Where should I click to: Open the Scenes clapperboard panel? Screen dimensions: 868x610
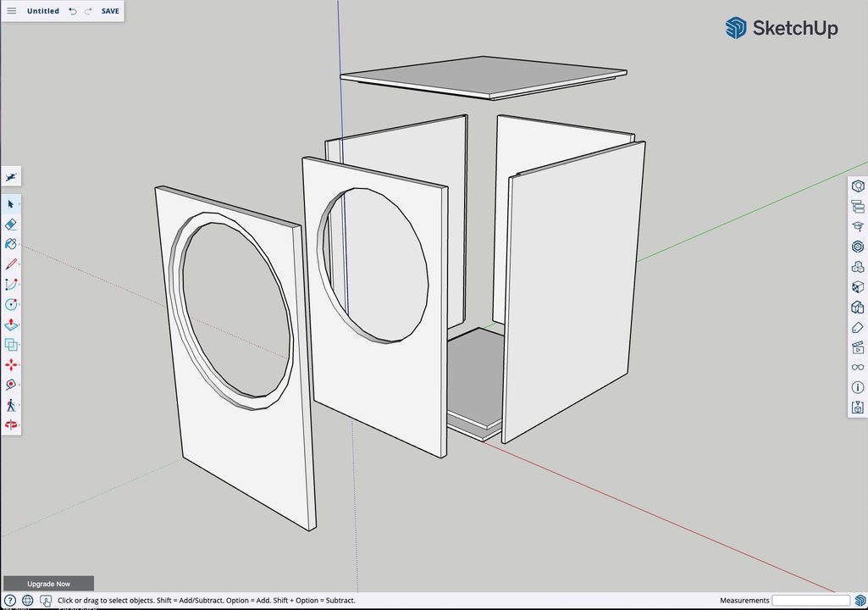click(858, 347)
